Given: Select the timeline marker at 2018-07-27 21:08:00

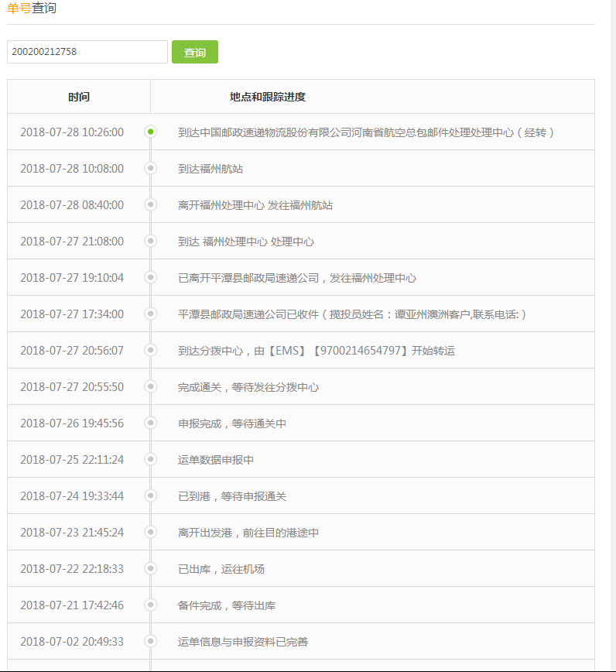Looking at the screenshot, I should pos(151,241).
